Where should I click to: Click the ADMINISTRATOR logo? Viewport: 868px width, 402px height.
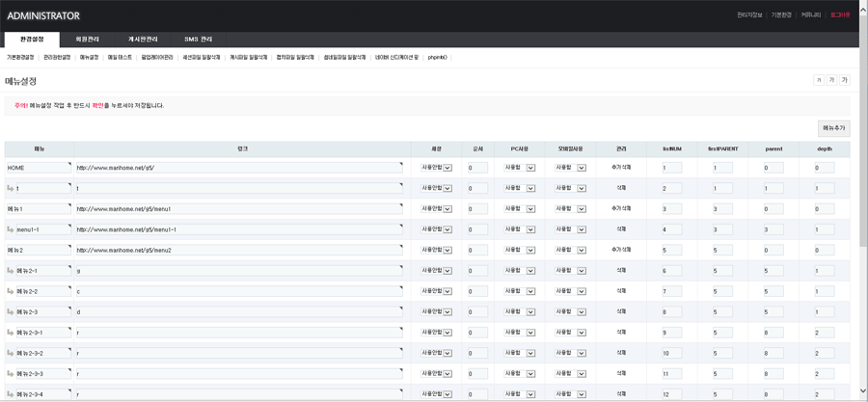pyautogui.click(x=43, y=15)
